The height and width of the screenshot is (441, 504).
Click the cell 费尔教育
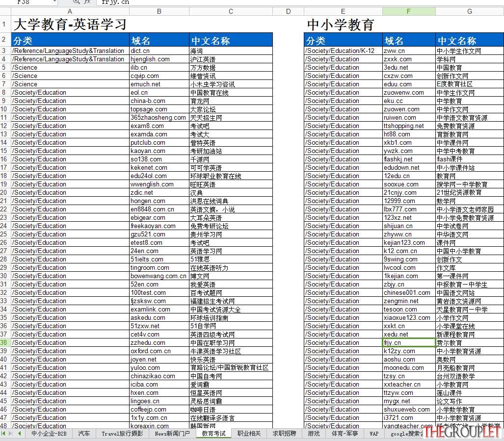(x=470, y=342)
